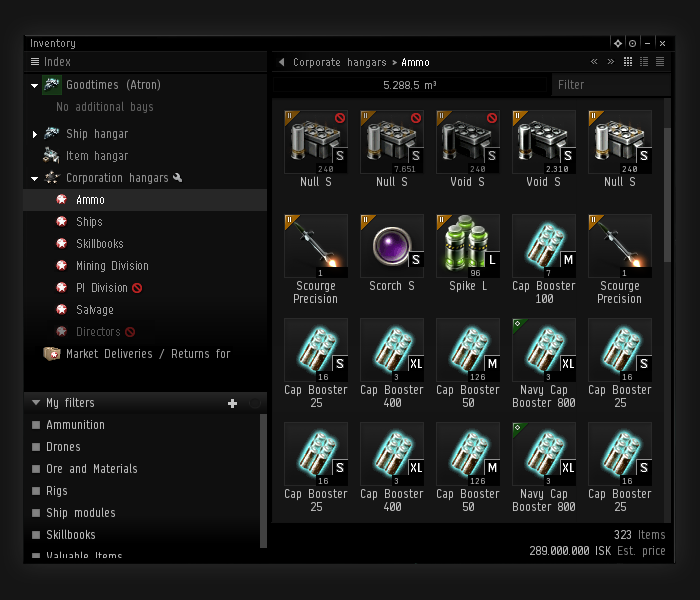Screen dimensions: 700x600
Task: Click the Goodtimes Atron ship icon
Action: click(52, 85)
